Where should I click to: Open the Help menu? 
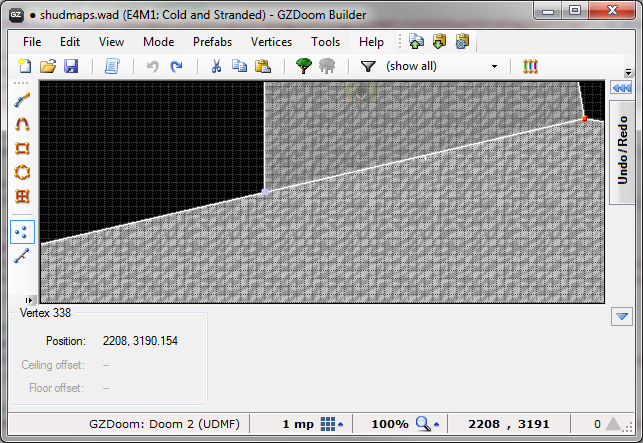[x=371, y=42]
